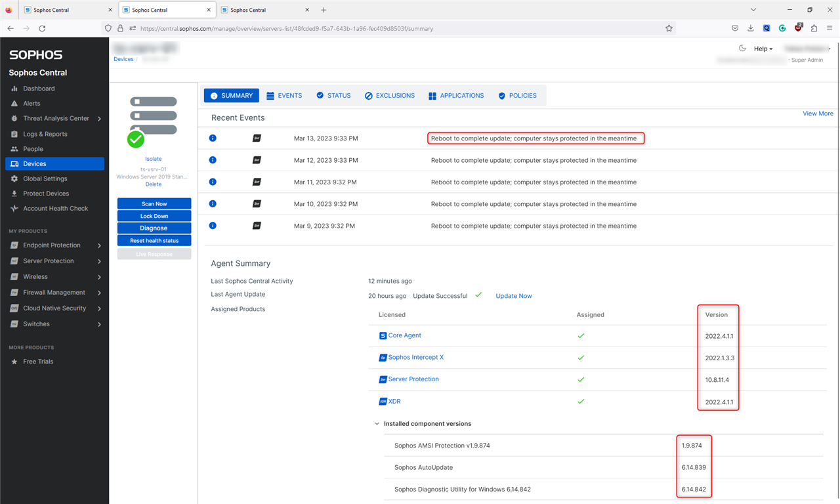This screenshot has height=504, width=840.
Task: Switch to the EXCLUSIONS tab
Action: tap(390, 96)
